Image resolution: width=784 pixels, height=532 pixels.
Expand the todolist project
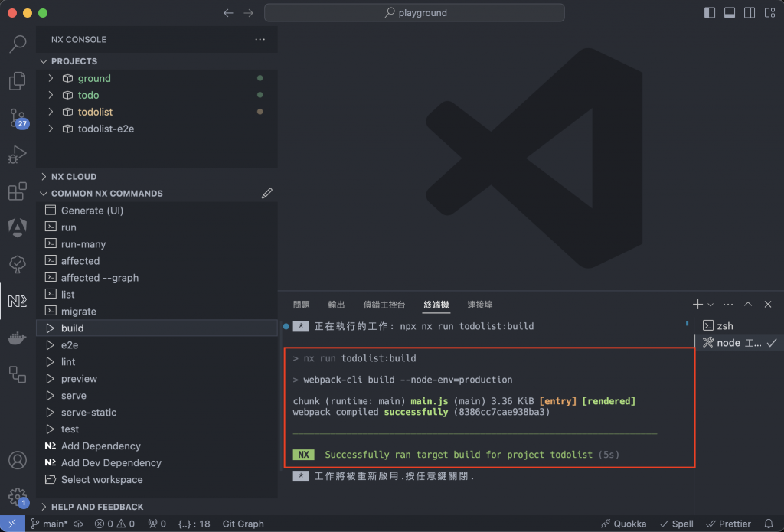tap(51, 112)
